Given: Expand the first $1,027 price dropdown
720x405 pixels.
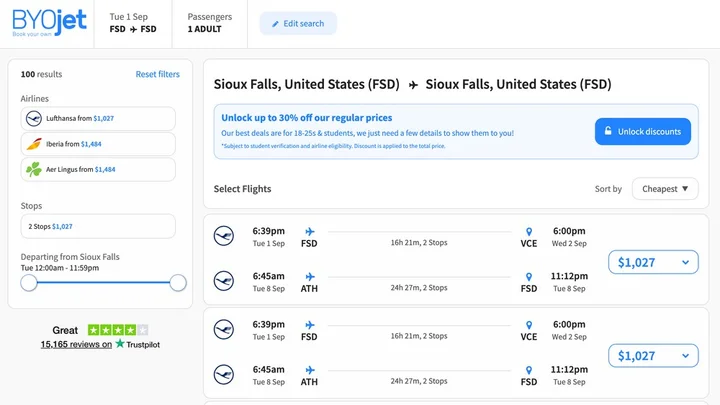Looking at the screenshot, I should click(x=653, y=262).
